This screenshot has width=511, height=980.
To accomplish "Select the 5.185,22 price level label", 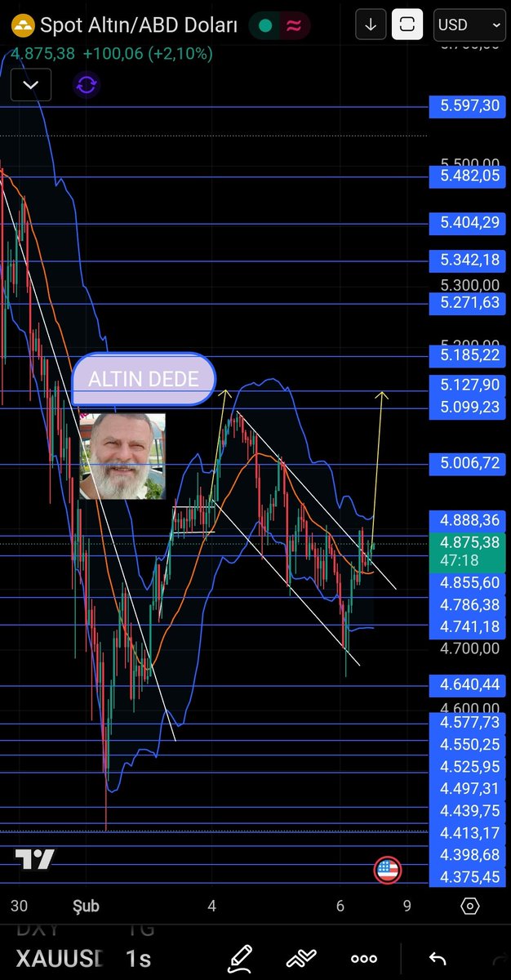I will coord(469,355).
